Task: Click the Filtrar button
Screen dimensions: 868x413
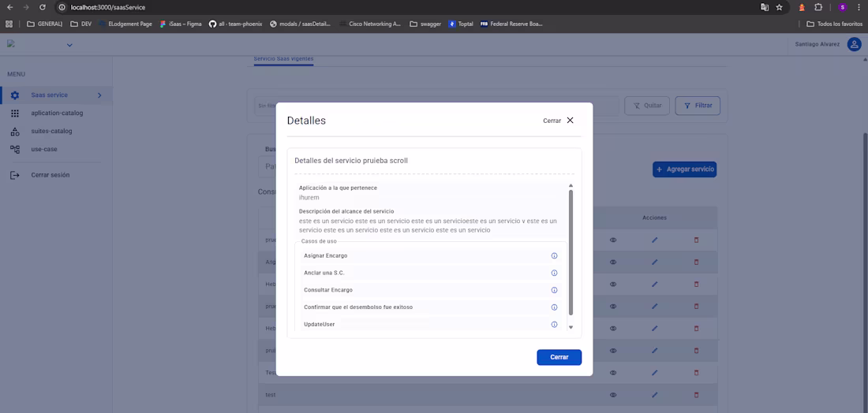Action: click(x=698, y=106)
